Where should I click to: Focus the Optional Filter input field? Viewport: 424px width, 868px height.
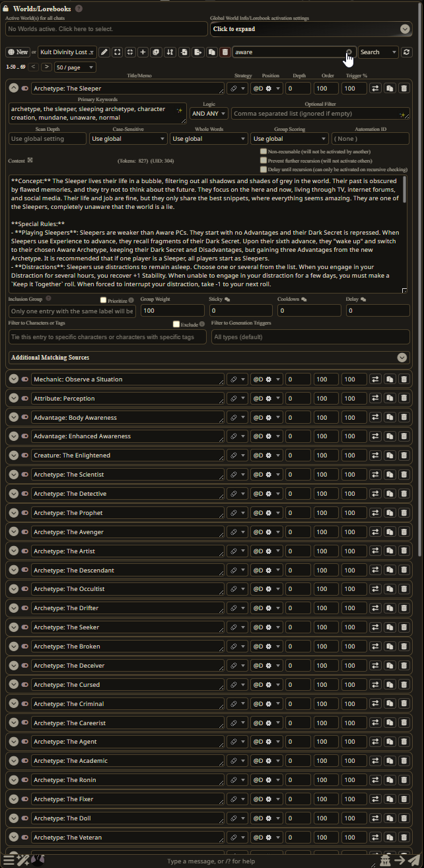click(x=320, y=114)
